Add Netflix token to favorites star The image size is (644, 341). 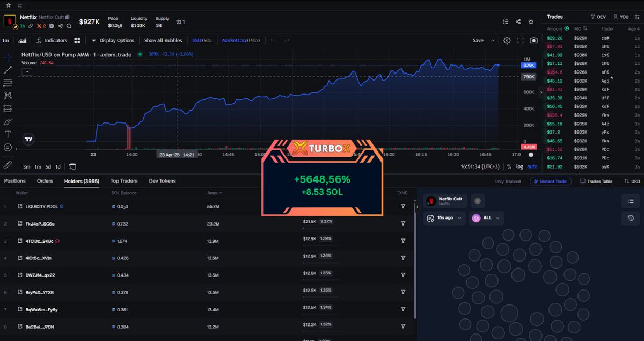pyautogui.click(x=531, y=22)
